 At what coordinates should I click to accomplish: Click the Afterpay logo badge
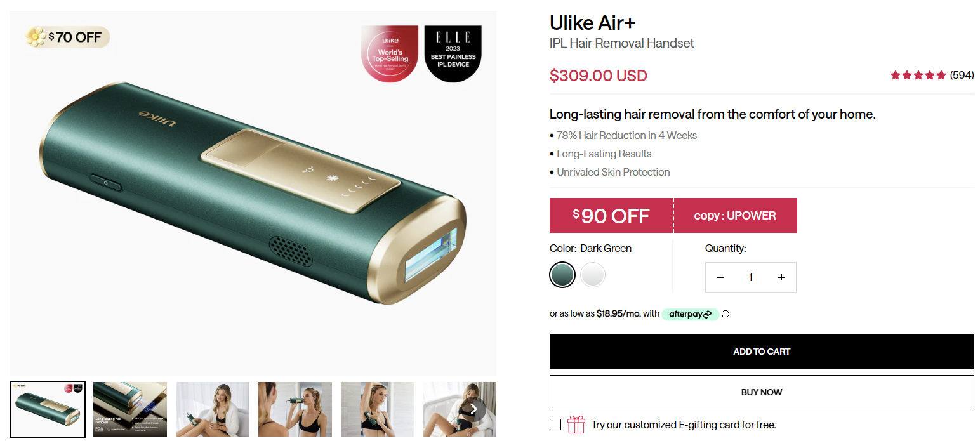690,314
